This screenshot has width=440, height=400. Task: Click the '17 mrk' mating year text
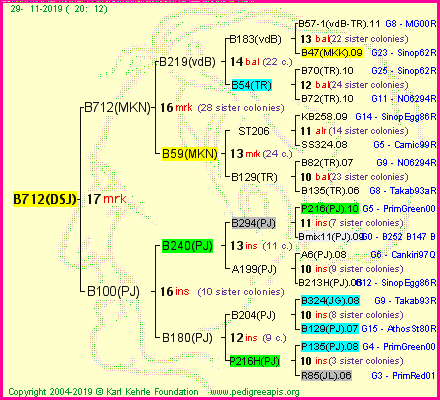tap(107, 199)
